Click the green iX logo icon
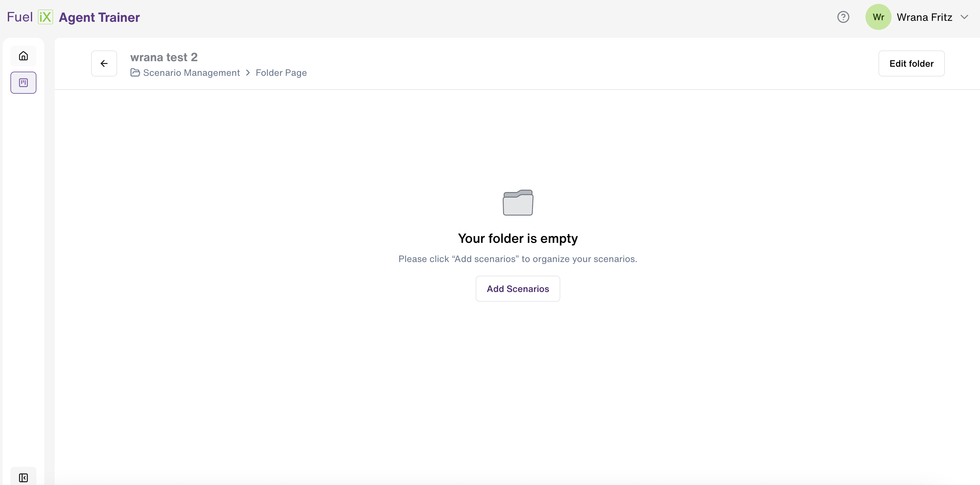 tap(45, 17)
